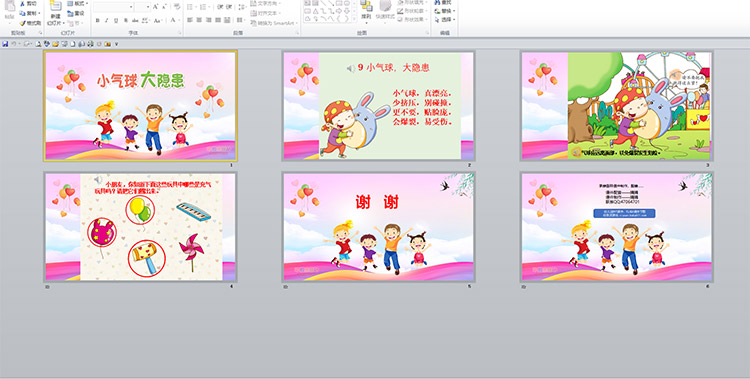Click the Save icon in quick access toolbar

point(5,44)
